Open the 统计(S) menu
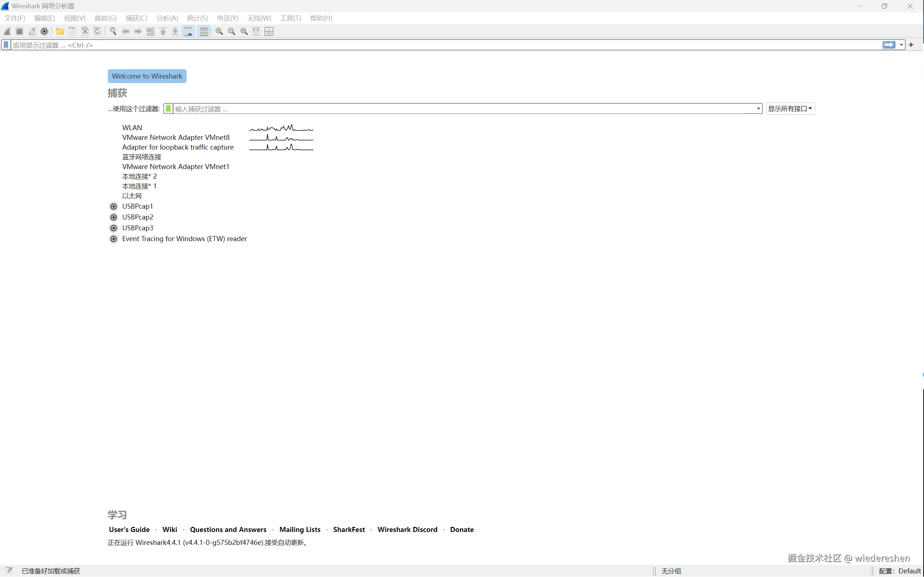This screenshot has width=924, height=577. tap(197, 18)
